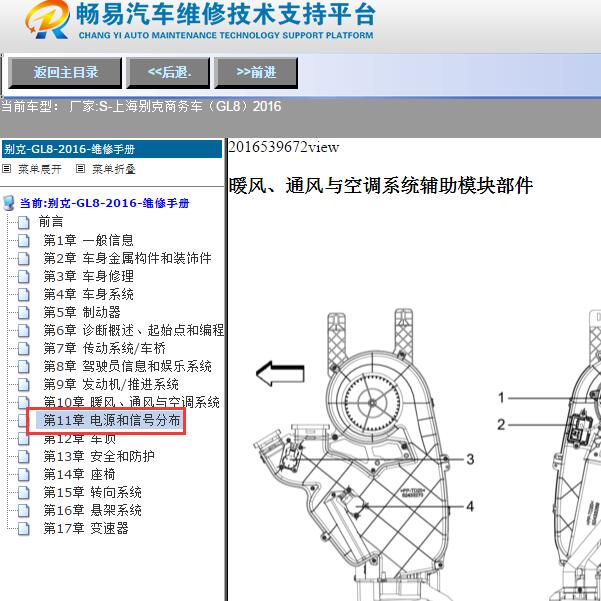Image resolution: width=601 pixels, height=601 pixels.
Task: Click the 菜单折叠 list icon
Action: pyautogui.click(x=80, y=169)
